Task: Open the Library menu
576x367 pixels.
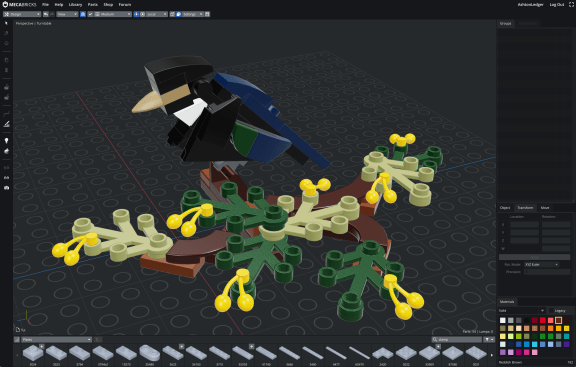Action: pos(75,4)
